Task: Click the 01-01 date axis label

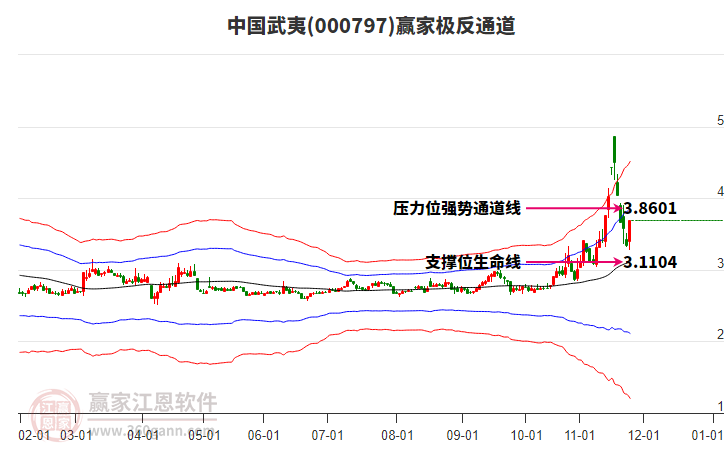Action: pos(707,436)
